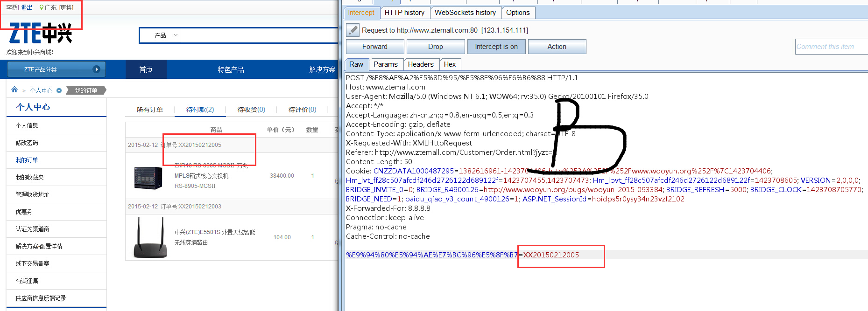Click the Host: www.ztemall.com line
Image resolution: width=868 pixels, height=311 pixels.
point(386,87)
